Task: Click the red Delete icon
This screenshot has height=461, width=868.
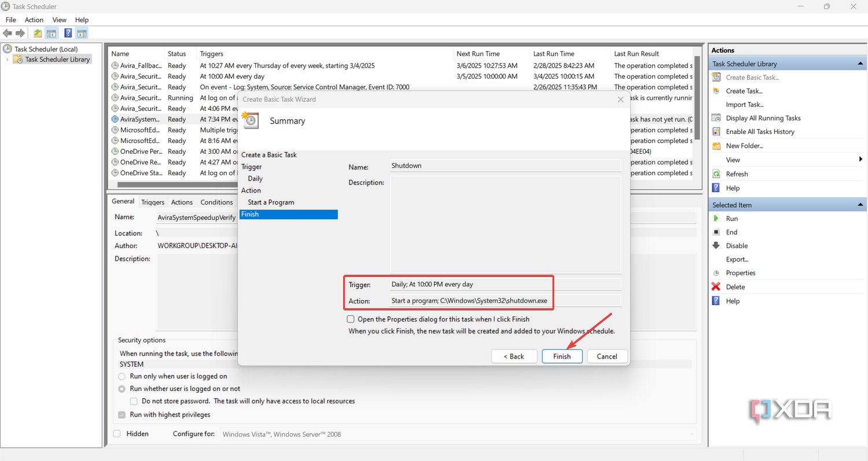Action: pyautogui.click(x=716, y=287)
